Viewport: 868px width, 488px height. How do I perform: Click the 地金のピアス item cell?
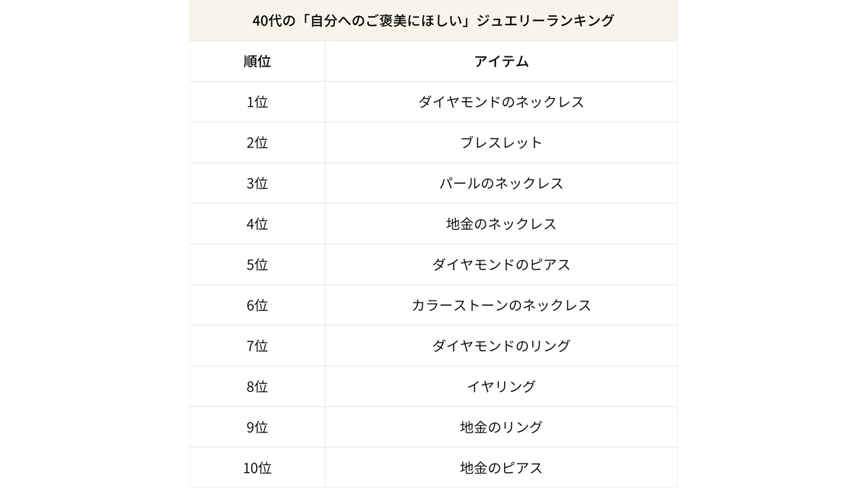tap(501, 468)
